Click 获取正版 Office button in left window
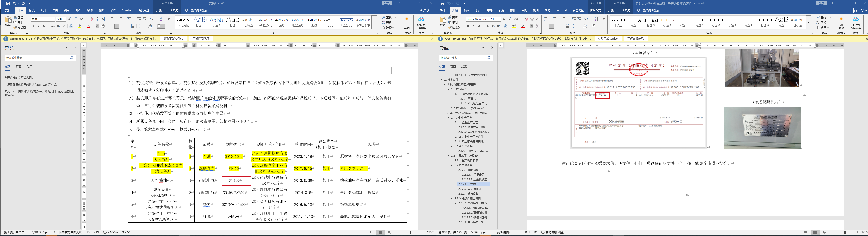The height and width of the screenshot is (236, 868). [x=173, y=39]
